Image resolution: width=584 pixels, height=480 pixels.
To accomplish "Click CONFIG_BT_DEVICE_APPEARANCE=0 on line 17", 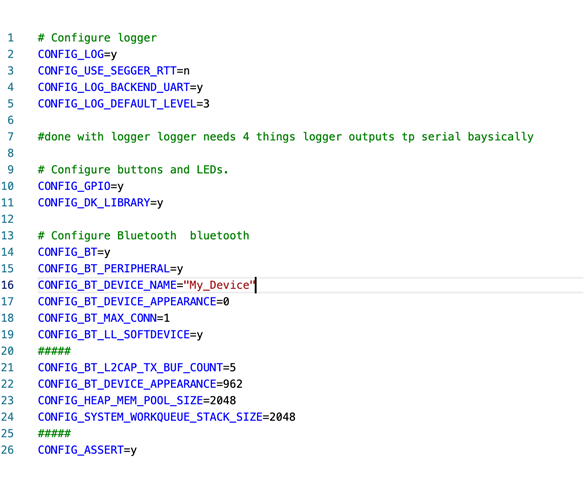I will point(133,302).
